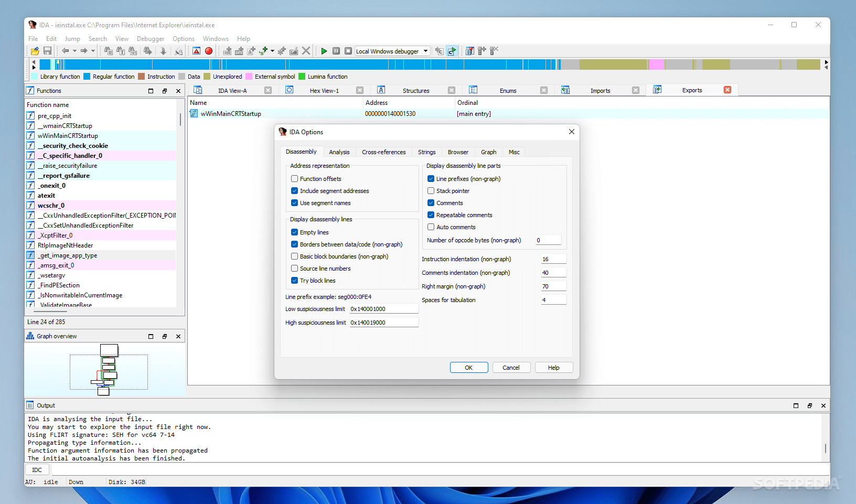Click the Low suspiciousness limit field
This screenshot has width=856, height=504.
tap(384, 309)
